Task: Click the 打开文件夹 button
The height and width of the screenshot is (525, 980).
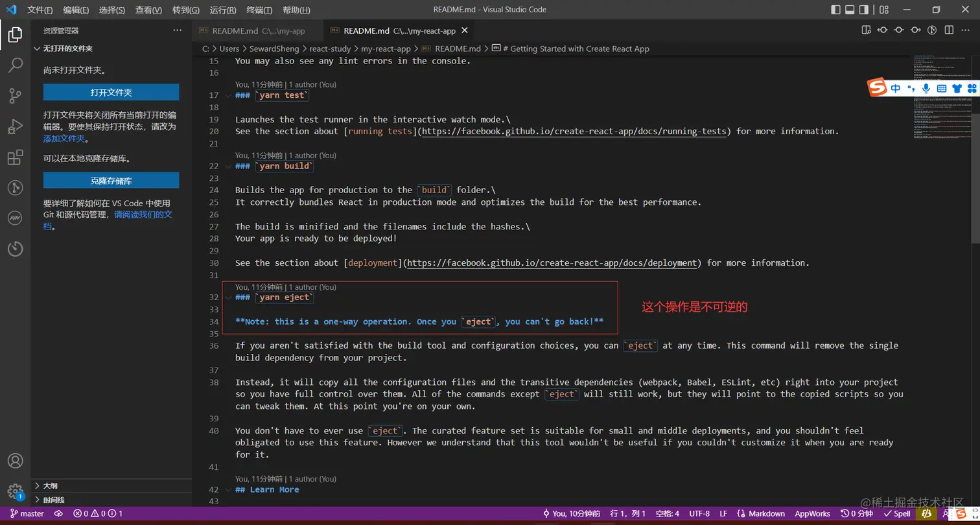Action: (x=111, y=92)
